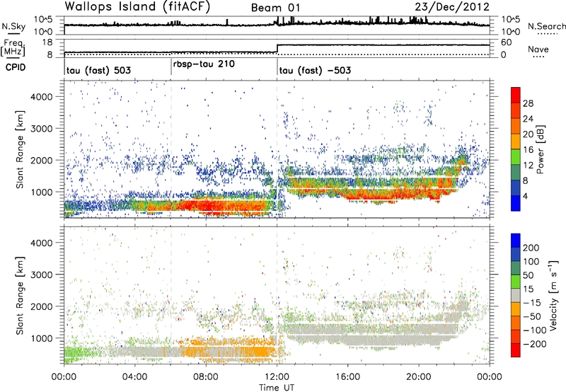Viewport: 566px width, 392px height.
Task: Select the "rbsp-tau 210" CPID label
Action: pyautogui.click(x=204, y=64)
